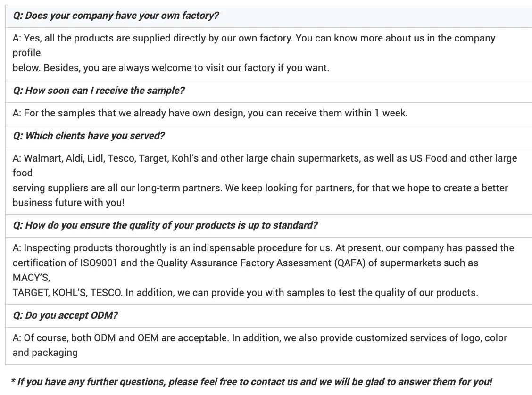532x395 pixels.
Task: Click the answer about receiving samples within 1 week
Action: [210, 113]
